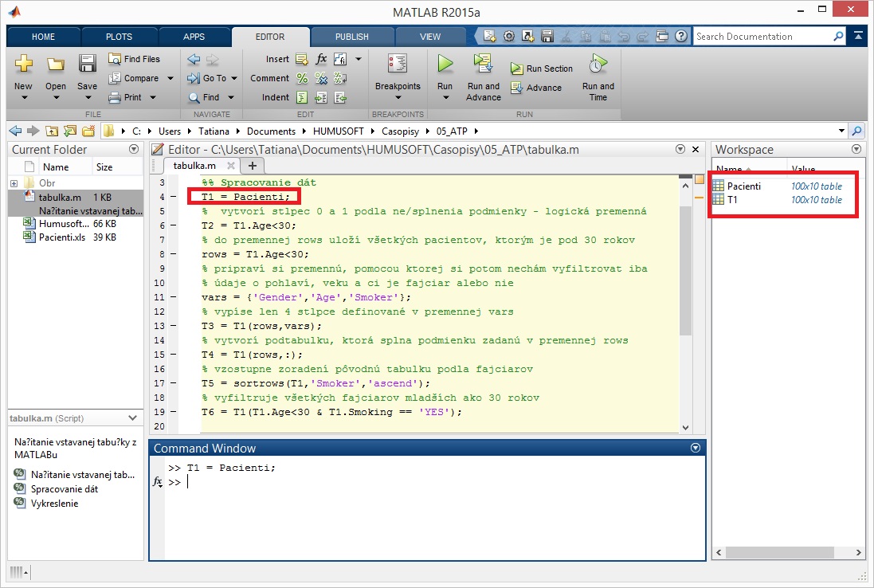This screenshot has width=874, height=588.
Task: Open the Open dropdown arrow
Action: (x=56, y=98)
